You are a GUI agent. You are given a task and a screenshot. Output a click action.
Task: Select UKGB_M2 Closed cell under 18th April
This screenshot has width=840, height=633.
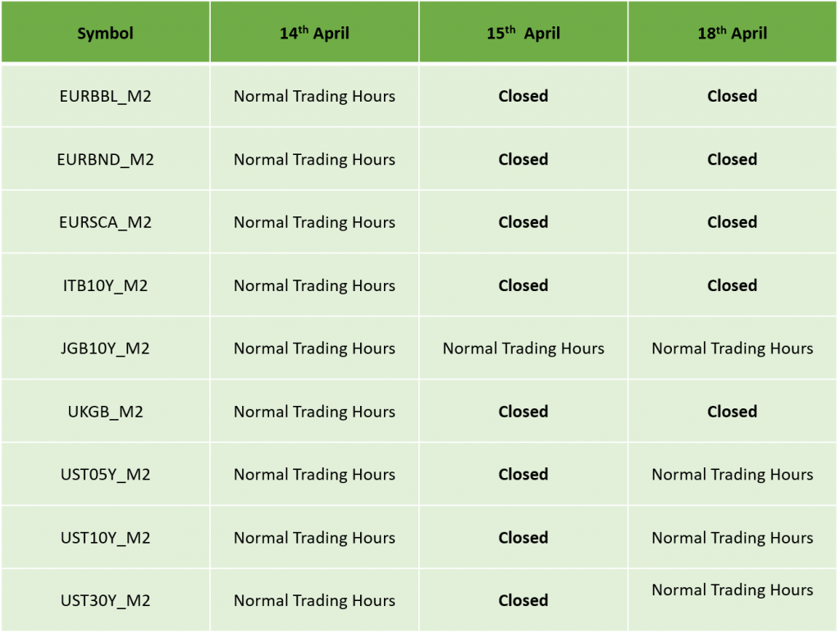pyautogui.click(x=733, y=412)
